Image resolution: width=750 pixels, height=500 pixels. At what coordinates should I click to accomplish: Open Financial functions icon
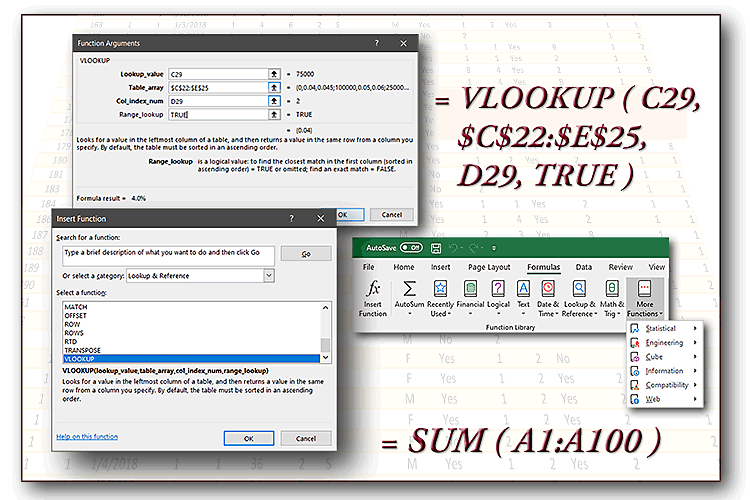click(470, 289)
